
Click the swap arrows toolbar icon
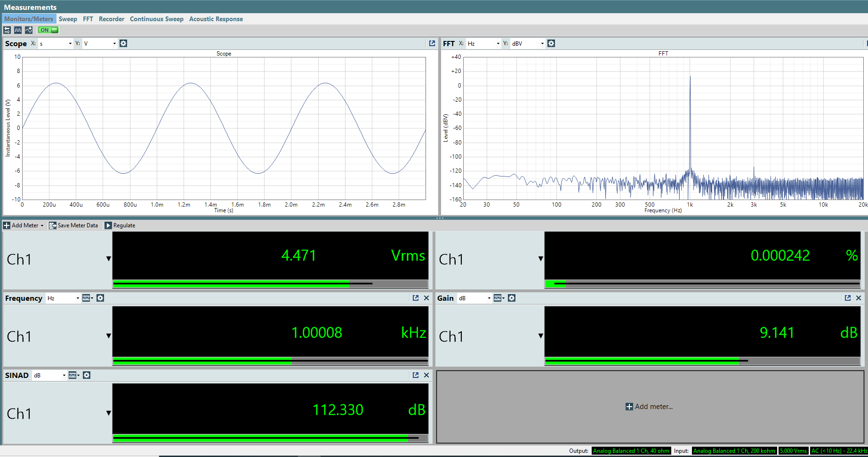pos(7,30)
